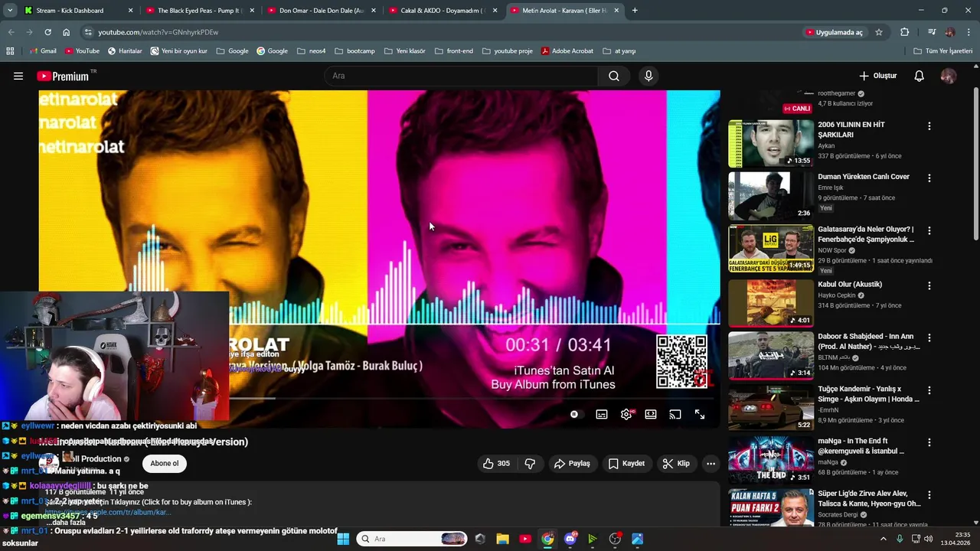Viewport: 980px width, 551px height.
Task: Open options for Kabul Olur (Akustik)
Action: 929,285
